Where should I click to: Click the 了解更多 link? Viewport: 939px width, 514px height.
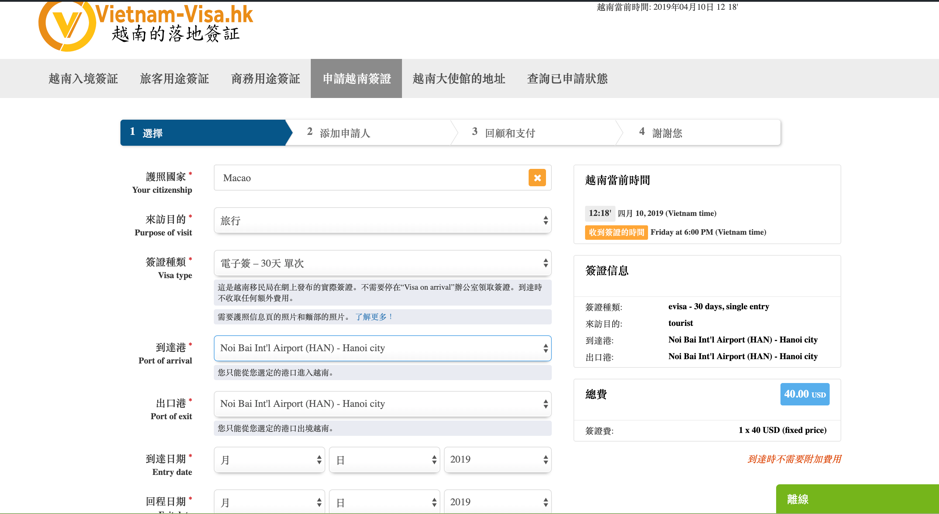(x=374, y=317)
